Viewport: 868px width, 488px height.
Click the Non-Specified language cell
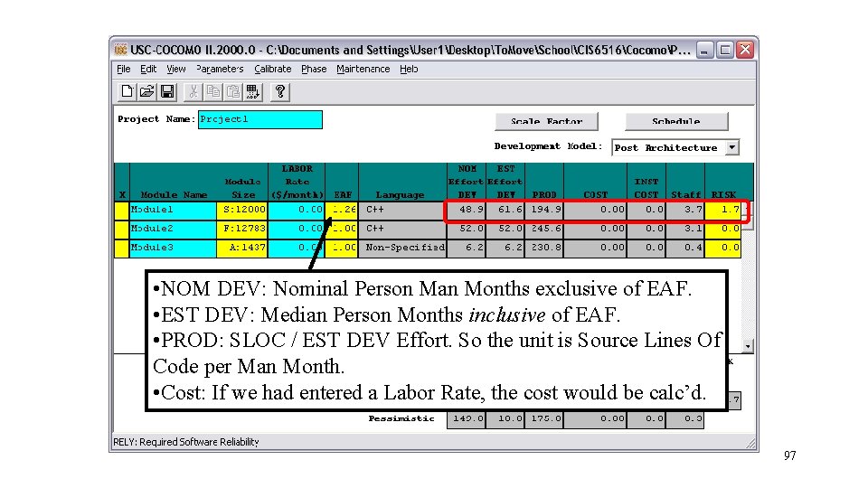click(x=402, y=248)
